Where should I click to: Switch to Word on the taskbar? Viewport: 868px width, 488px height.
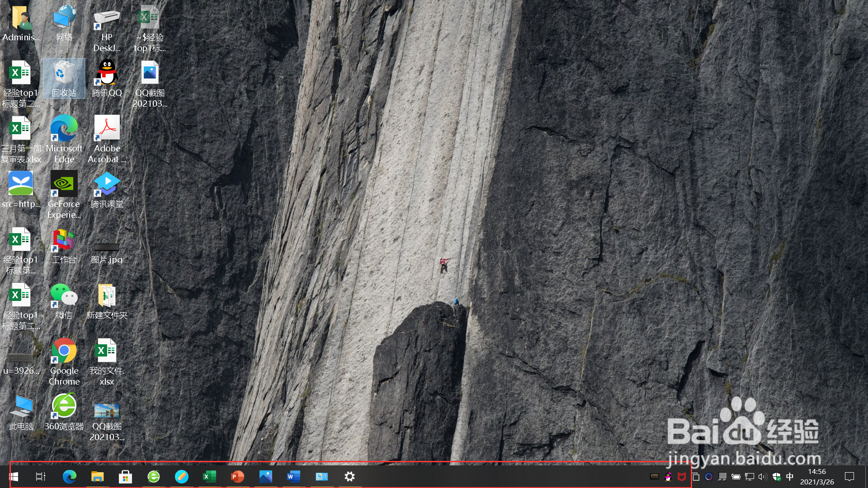click(294, 476)
